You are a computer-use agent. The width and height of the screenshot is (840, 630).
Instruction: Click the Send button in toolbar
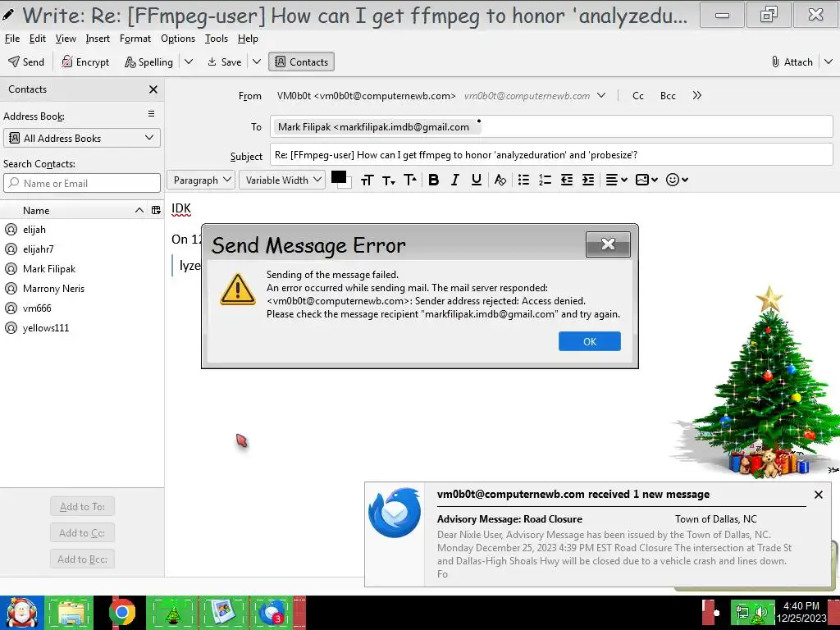(x=26, y=62)
